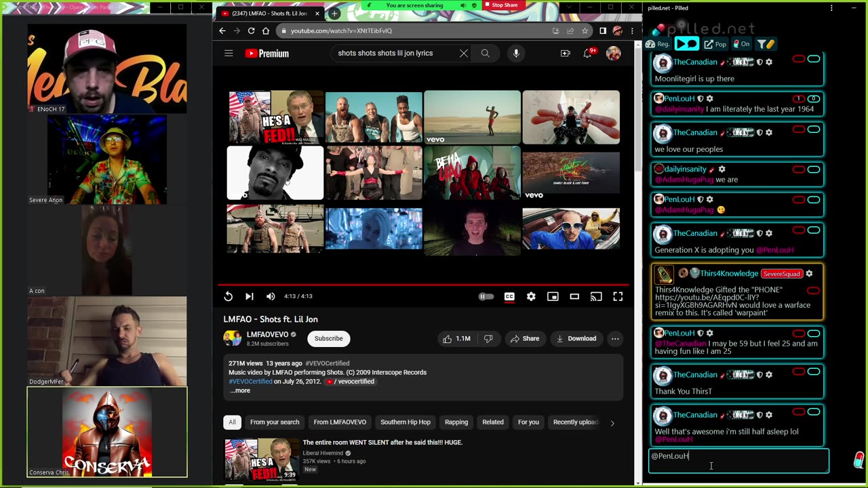Open the Pilled chat filter
Image resolution: width=868 pixels, height=488 pixels.
tap(766, 44)
